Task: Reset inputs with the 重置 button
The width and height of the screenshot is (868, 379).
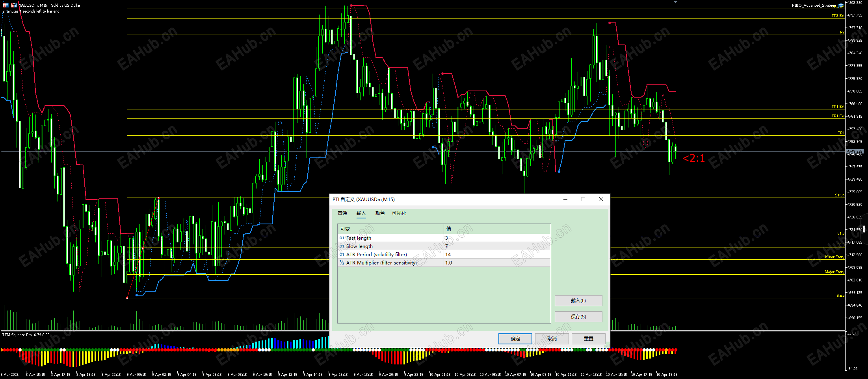Action: (x=589, y=339)
